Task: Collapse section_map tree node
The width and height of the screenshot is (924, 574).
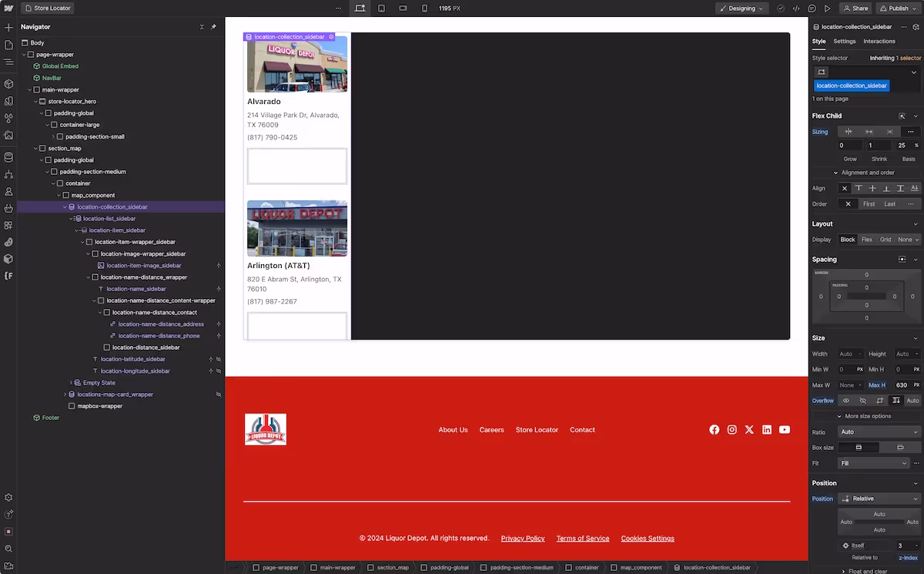Action: click(x=36, y=148)
